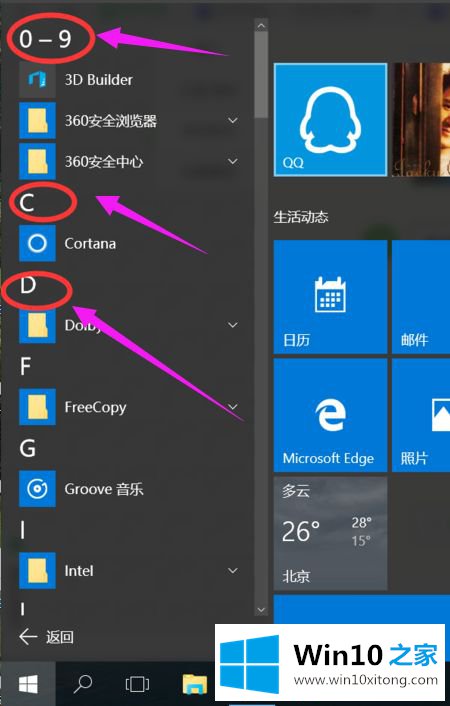
Task: Click the G letter group header
Action: point(27,449)
